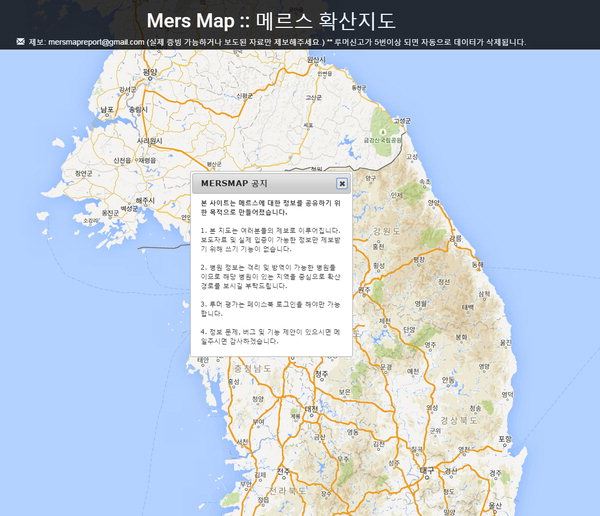
Task: Click the 대전 city label
Action: (x=311, y=409)
